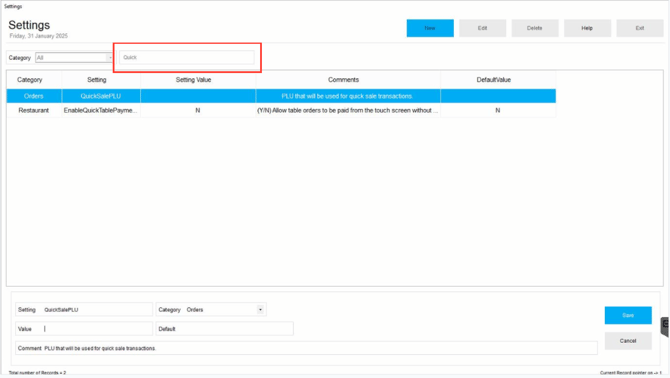Image resolution: width=670 pixels, height=378 pixels.
Task: Expand the Orders category dropdown in editor
Action: [260, 310]
